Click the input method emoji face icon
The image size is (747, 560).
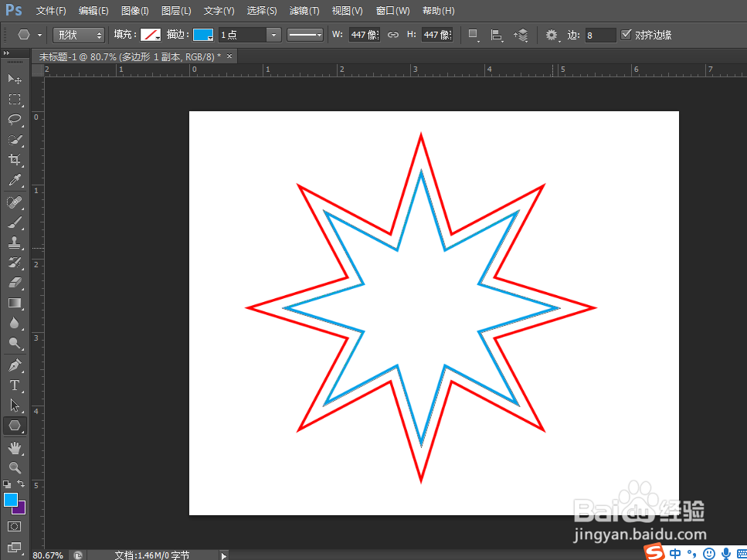[x=709, y=553]
